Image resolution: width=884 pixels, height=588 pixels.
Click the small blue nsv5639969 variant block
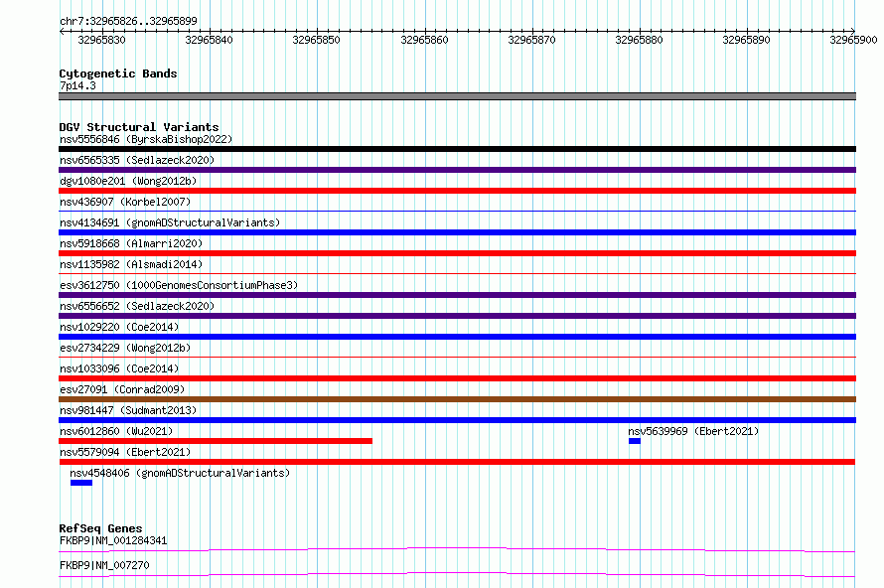tap(635, 441)
